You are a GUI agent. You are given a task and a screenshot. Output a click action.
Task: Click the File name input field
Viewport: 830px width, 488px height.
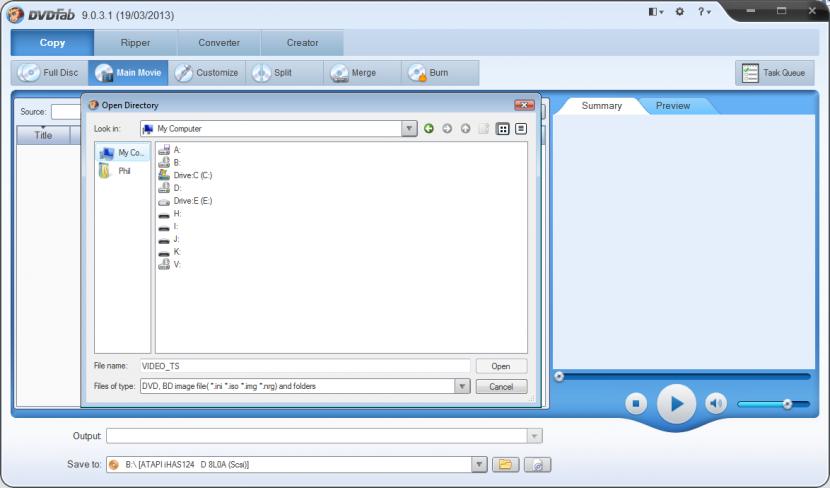pos(305,366)
